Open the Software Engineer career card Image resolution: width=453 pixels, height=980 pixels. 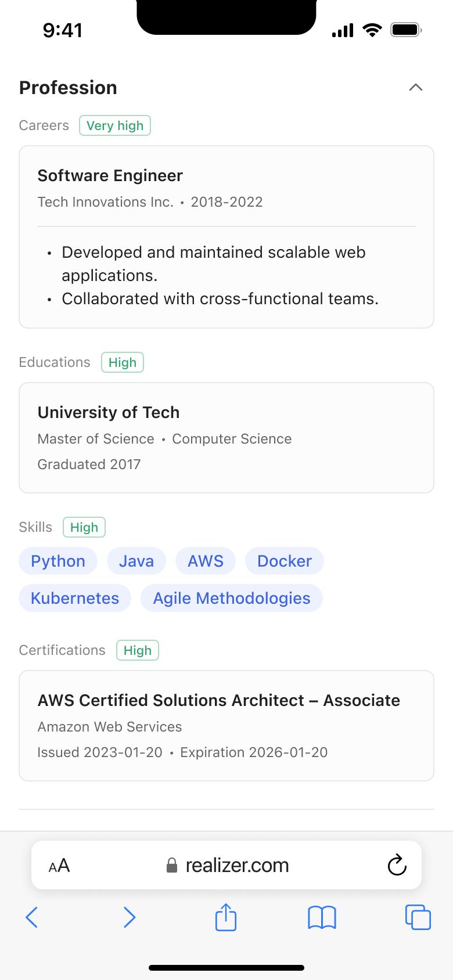click(227, 237)
